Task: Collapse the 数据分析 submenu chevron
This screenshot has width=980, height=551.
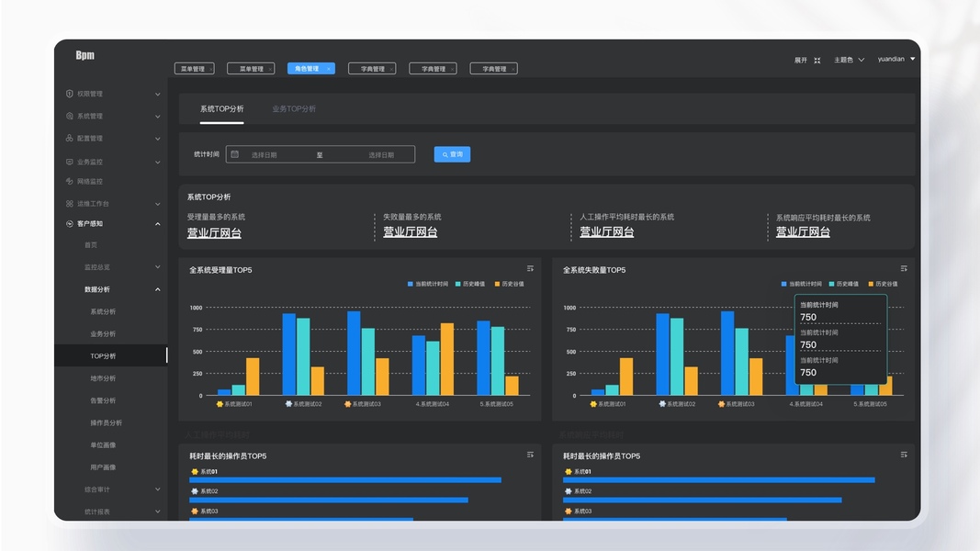Action: [x=157, y=289]
